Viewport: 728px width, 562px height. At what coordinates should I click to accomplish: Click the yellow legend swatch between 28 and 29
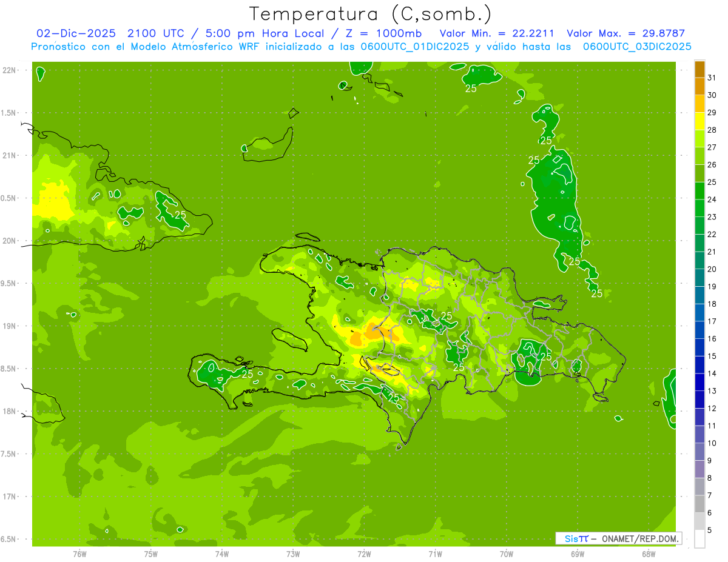tap(699, 121)
